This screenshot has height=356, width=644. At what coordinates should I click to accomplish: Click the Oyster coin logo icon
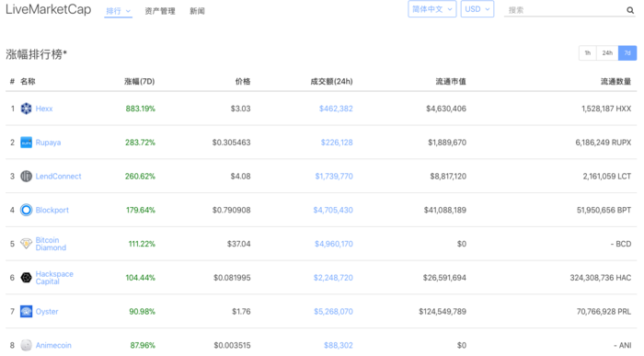coord(27,311)
